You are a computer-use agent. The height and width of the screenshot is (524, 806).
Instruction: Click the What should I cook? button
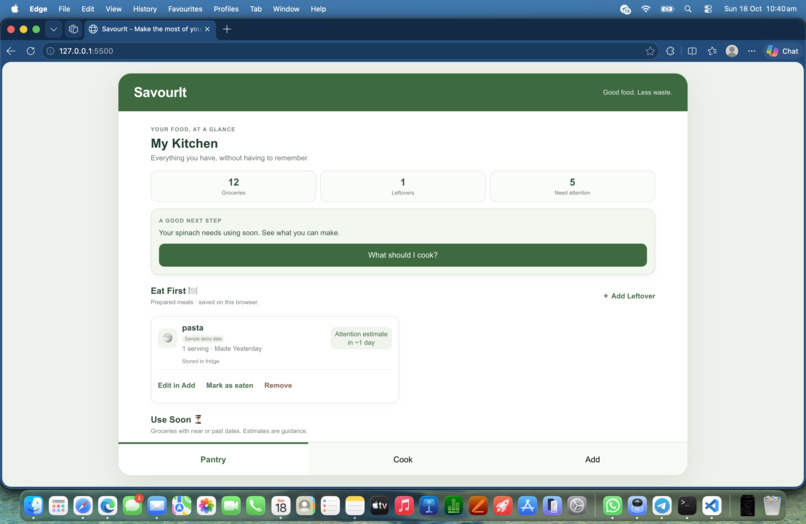402,255
